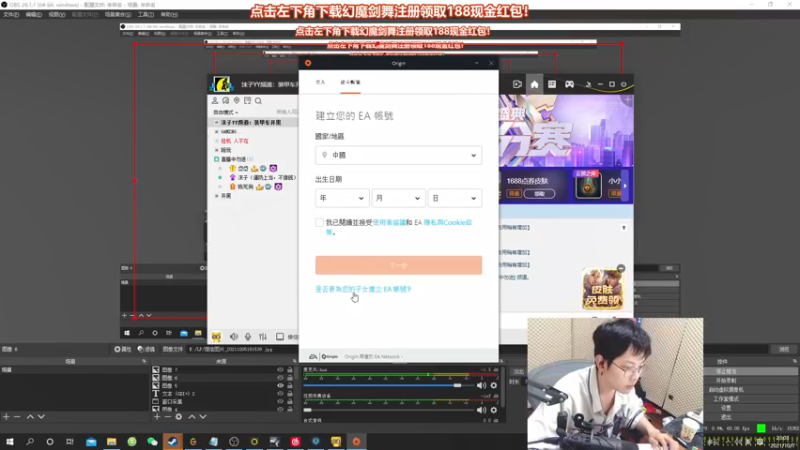800x450 pixels.
Task: Open the 使用者協議 link
Action: pyautogui.click(x=389, y=222)
